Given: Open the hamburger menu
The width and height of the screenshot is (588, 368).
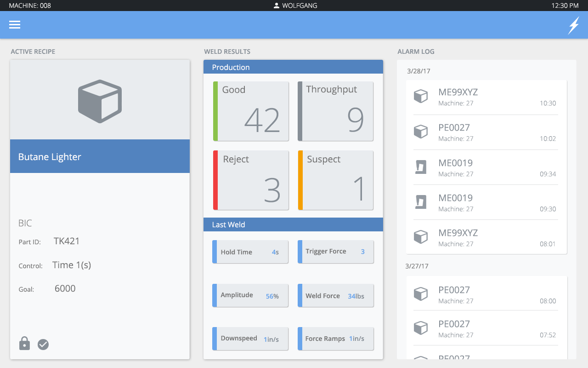Looking at the screenshot, I should (x=15, y=25).
